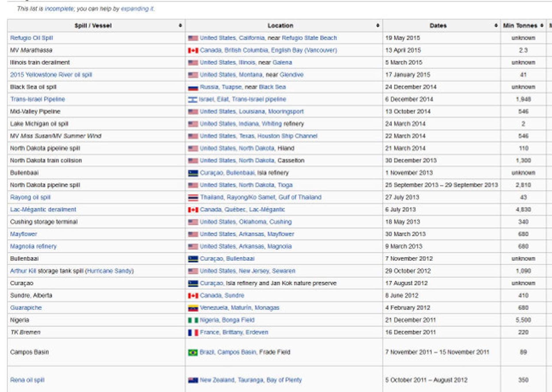Image resolution: width=552 pixels, height=392 pixels.
Task: Click the Nigeria flag icon
Action: tap(193, 320)
